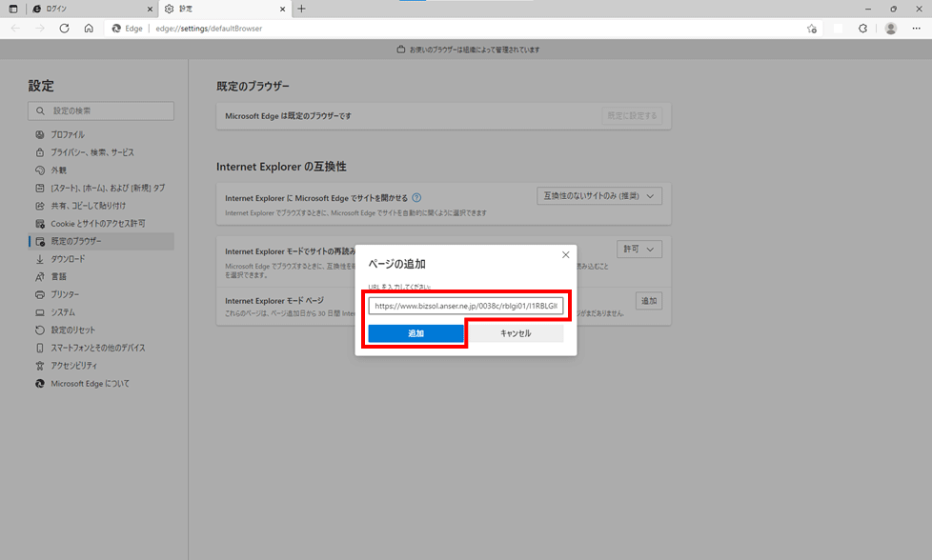Open the user profile avatar in toolbar
932x560 pixels.
point(890,29)
